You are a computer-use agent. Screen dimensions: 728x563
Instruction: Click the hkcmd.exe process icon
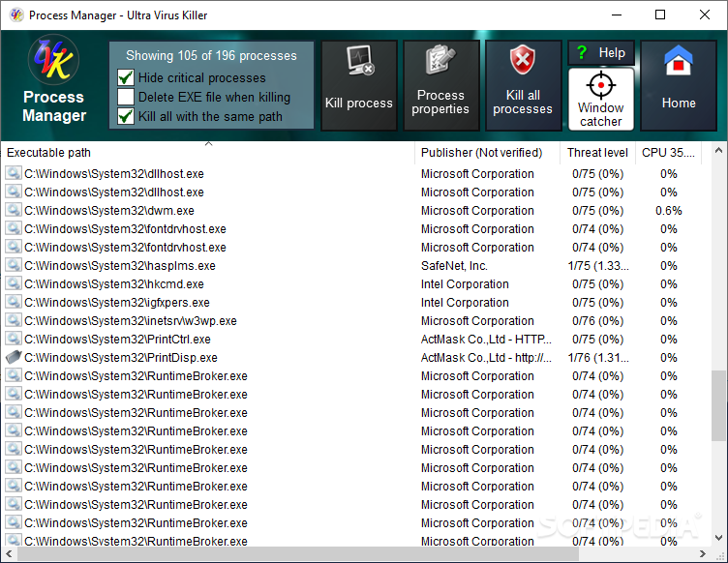(x=14, y=283)
